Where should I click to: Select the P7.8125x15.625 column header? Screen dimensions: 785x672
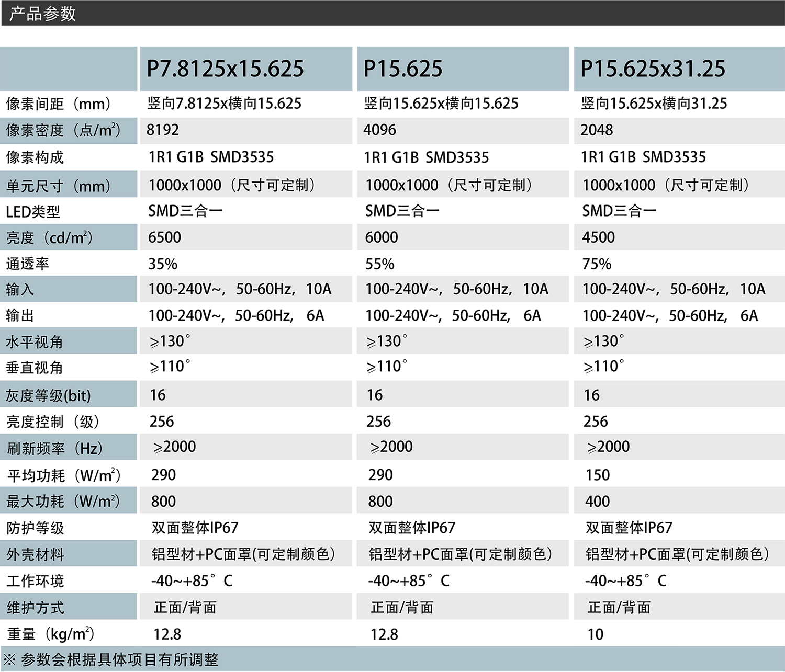tap(225, 69)
